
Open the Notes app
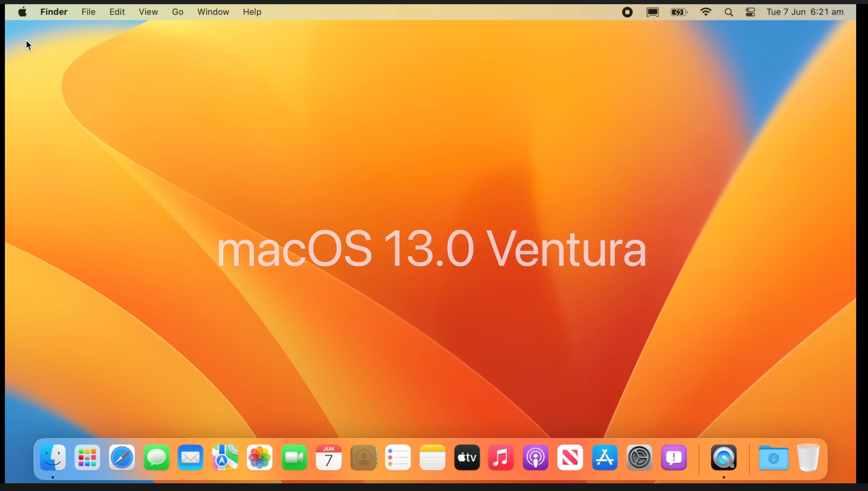(x=432, y=458)
